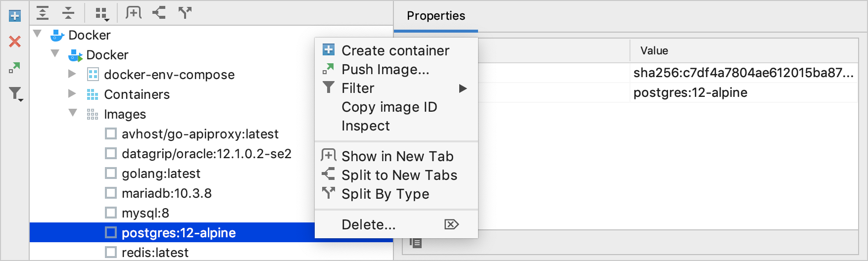Viewport: 868px width, 261px height.
Task: Click the Filter funnel sidebar icon
Action: [15, 93]
